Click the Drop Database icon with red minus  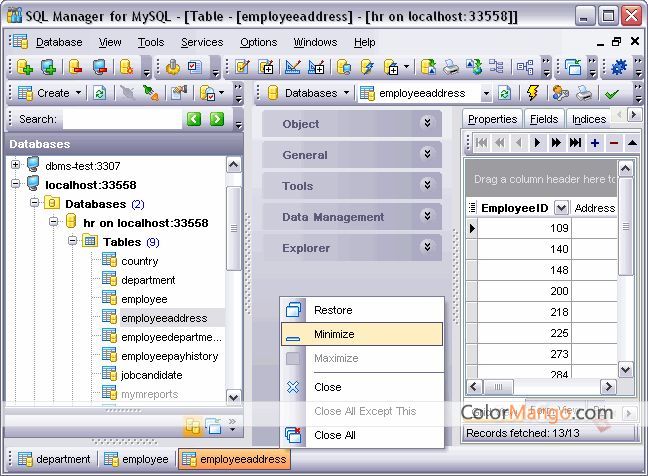coord(75,67)
